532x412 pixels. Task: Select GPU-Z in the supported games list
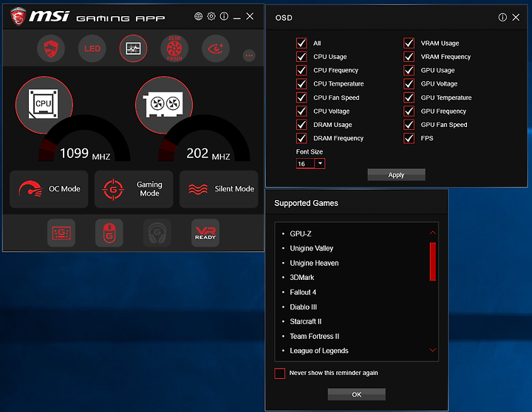(x=301, y=233)
